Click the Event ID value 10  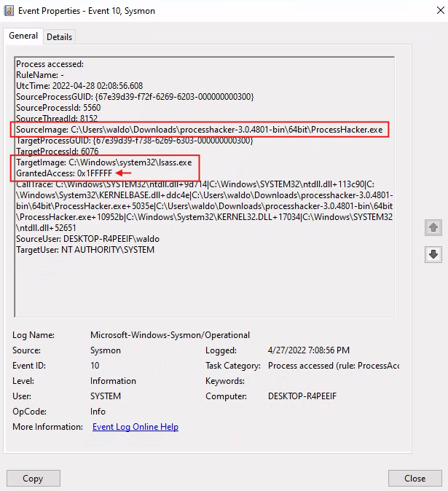pos(95,366)
